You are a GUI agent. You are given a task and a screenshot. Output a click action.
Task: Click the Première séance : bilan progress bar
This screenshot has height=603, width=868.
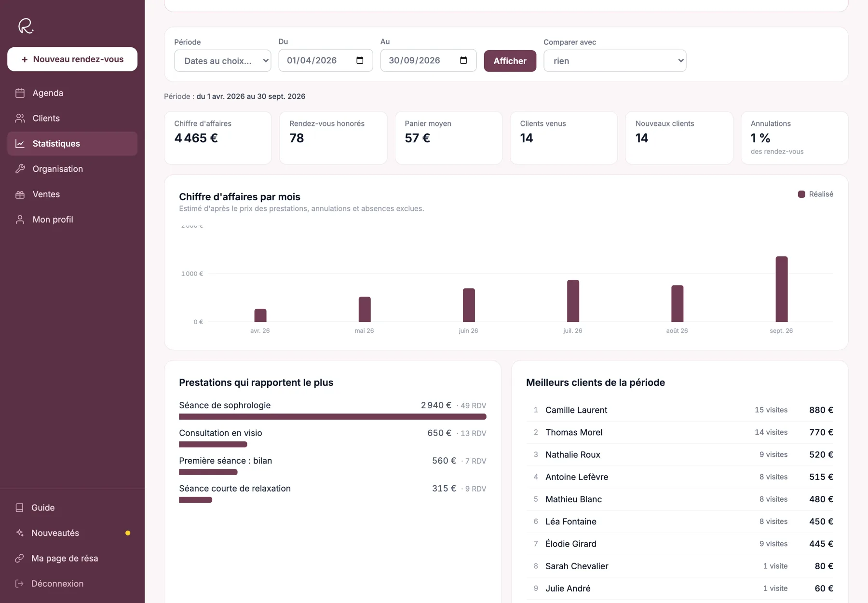208,472
